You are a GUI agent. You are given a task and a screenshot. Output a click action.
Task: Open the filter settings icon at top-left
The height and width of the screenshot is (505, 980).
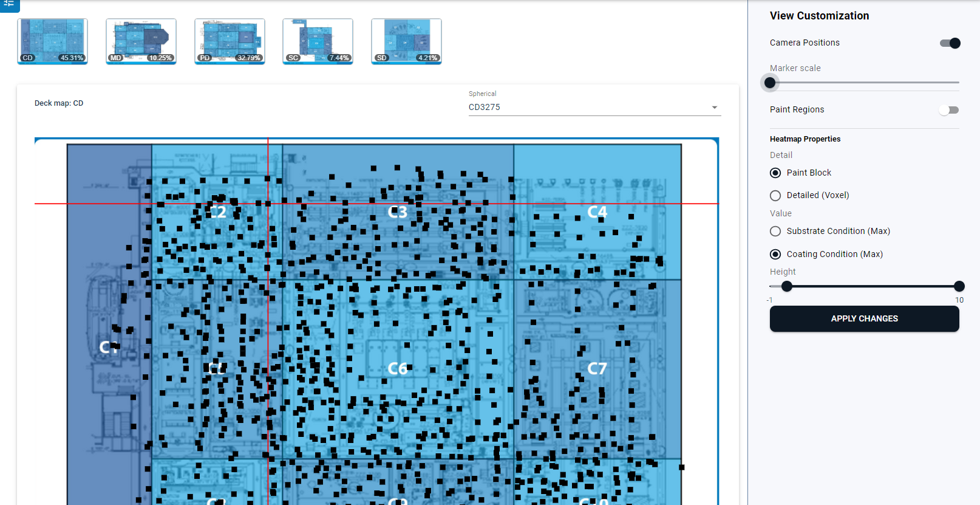pyautogui.click(x=9, y=4)
